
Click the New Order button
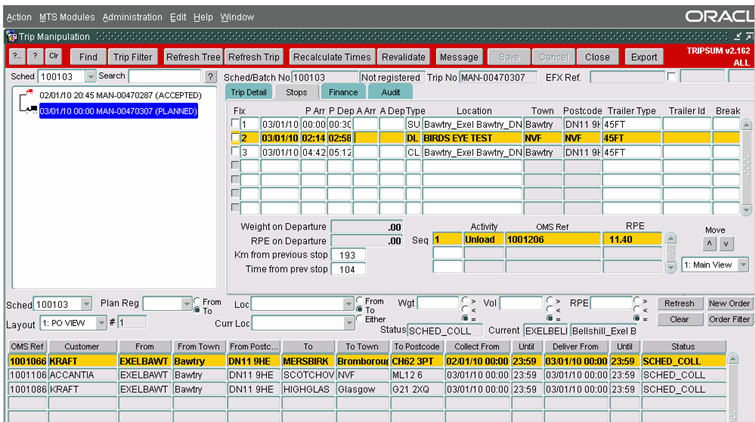729,303
